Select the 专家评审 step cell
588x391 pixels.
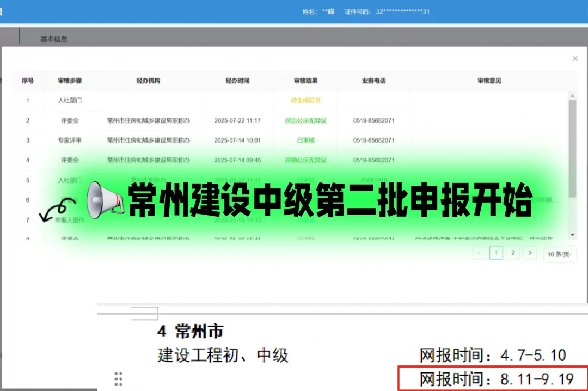[70, 140]
